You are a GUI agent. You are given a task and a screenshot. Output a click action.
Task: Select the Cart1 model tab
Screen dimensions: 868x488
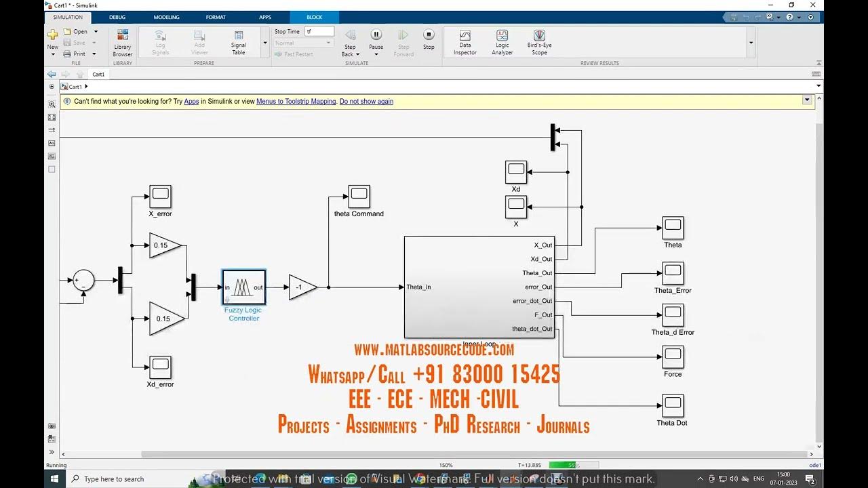tap(98, 75)
